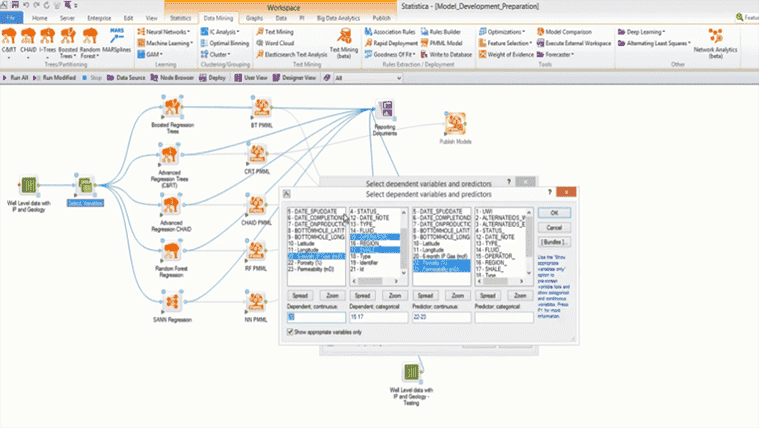The image size is (760, 428).
Task: Open the CHAID tool in ribbon
Action: (28, 42)
